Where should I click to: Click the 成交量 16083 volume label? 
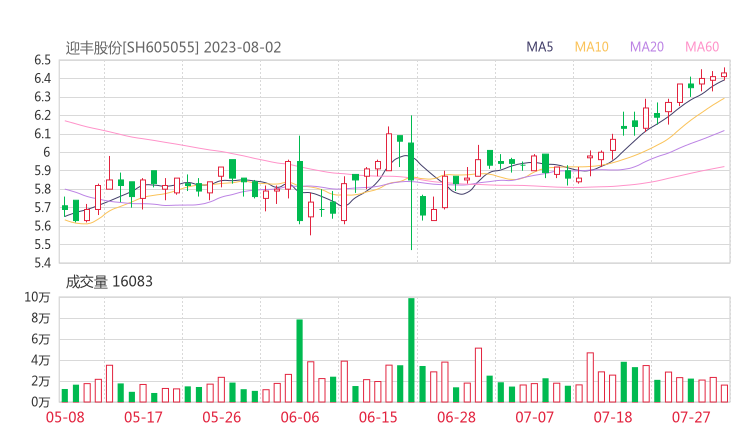tap(109, 282)
